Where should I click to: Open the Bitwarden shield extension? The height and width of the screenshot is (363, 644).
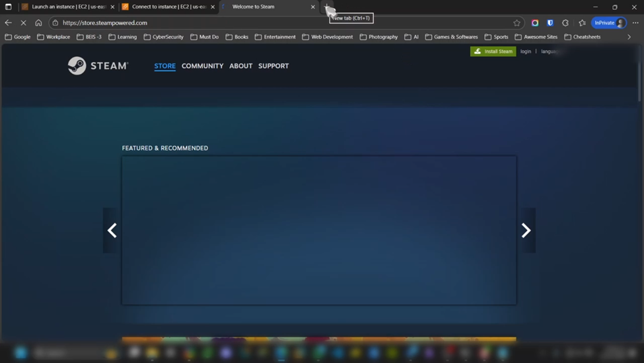tap(550, 22)
